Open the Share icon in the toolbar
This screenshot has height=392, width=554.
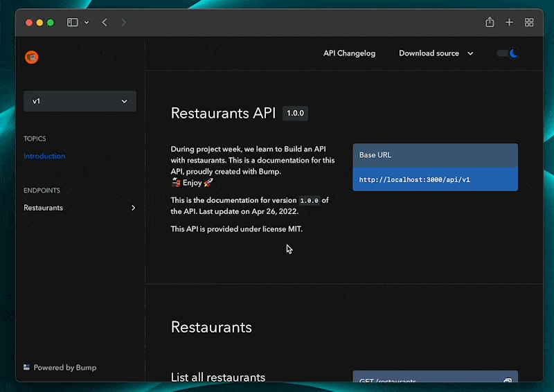click(490, 22)
